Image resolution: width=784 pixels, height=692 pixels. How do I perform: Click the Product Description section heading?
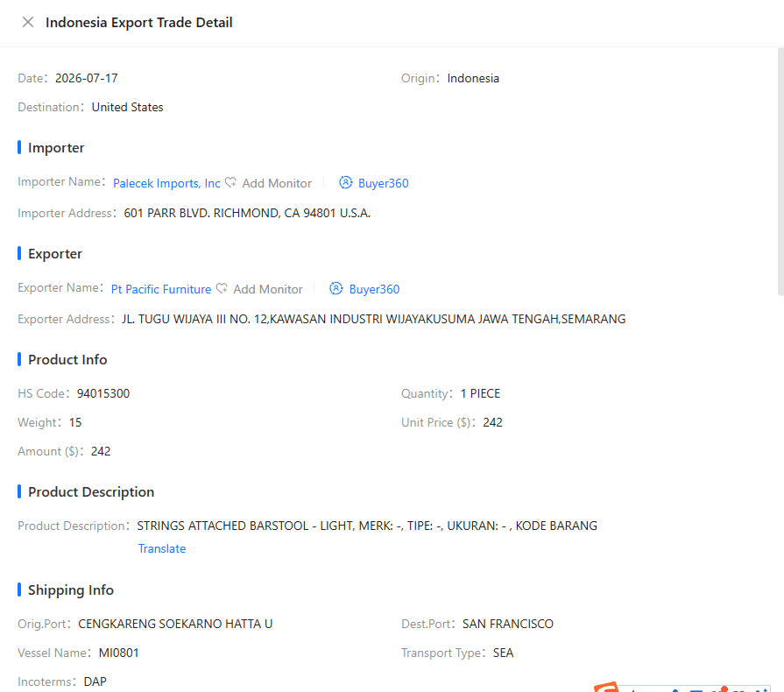(x=91, y=492)
